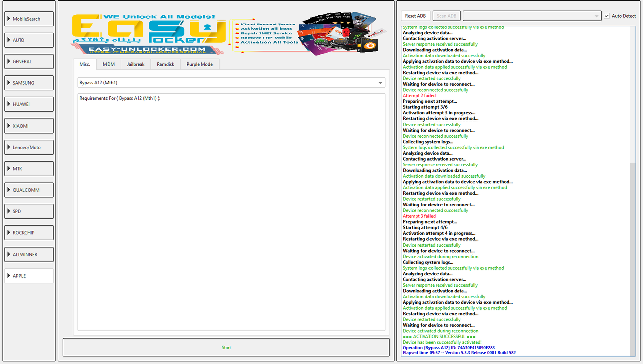Click the 'Attempt 3 failed' log line
The height and width of the screenshot is (364, 643).
pyautogui.click(x=419, y=216)
